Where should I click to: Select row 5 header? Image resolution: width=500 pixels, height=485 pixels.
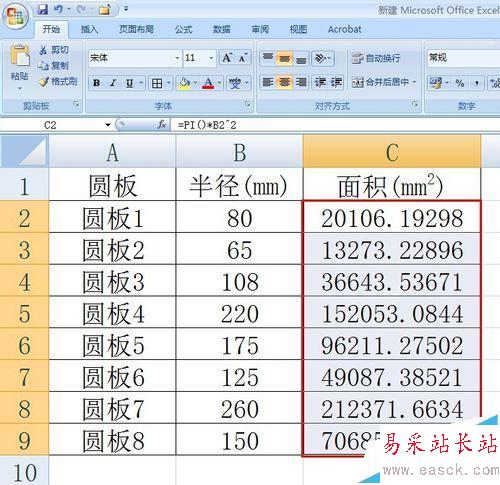pos(24,313)
